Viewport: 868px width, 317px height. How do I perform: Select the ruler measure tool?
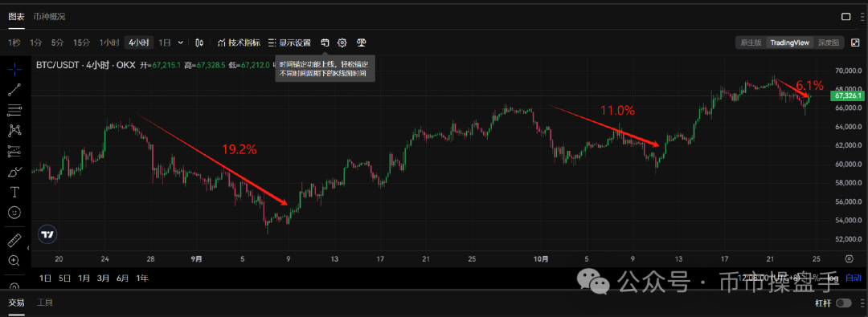[15, 241]
